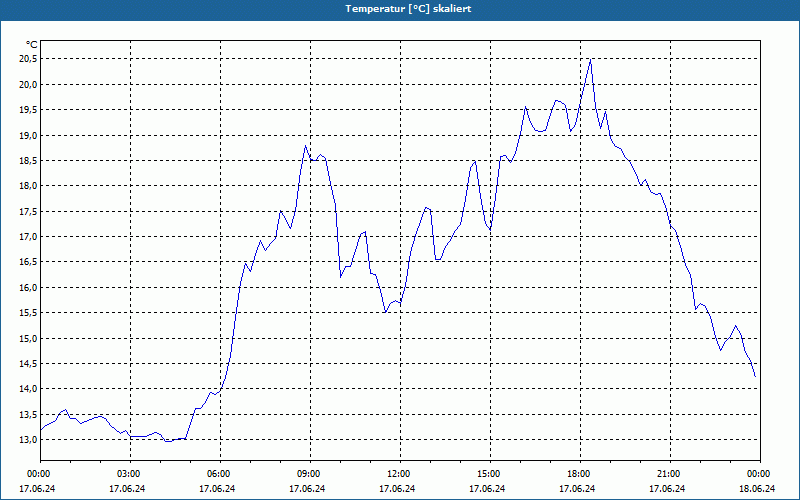Click the 14,5 y-axis label

[x=29, y=364]
